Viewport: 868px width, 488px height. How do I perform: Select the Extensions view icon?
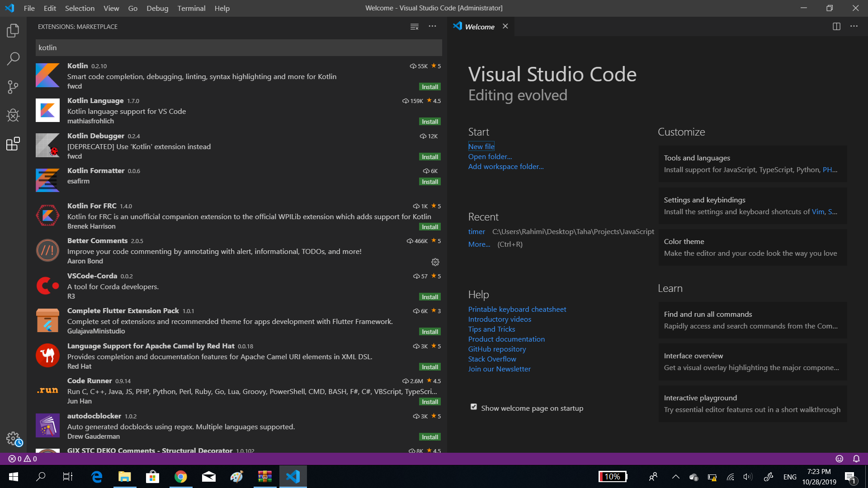pyautogui.click(x=13, y=144)
